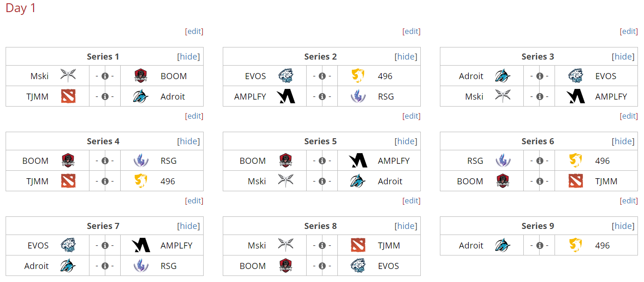Click the info icon for EVOS vs AMPLFY in Series 7

(105, 246)
